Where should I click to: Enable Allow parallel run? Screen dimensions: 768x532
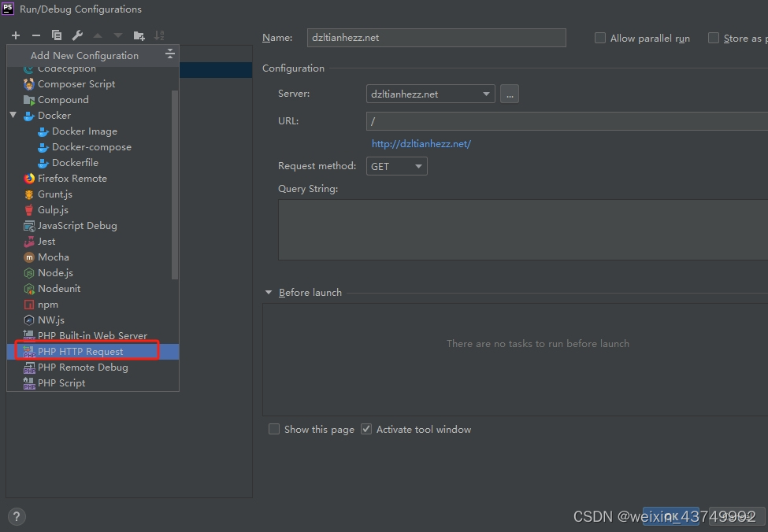[x=599, y=38]
